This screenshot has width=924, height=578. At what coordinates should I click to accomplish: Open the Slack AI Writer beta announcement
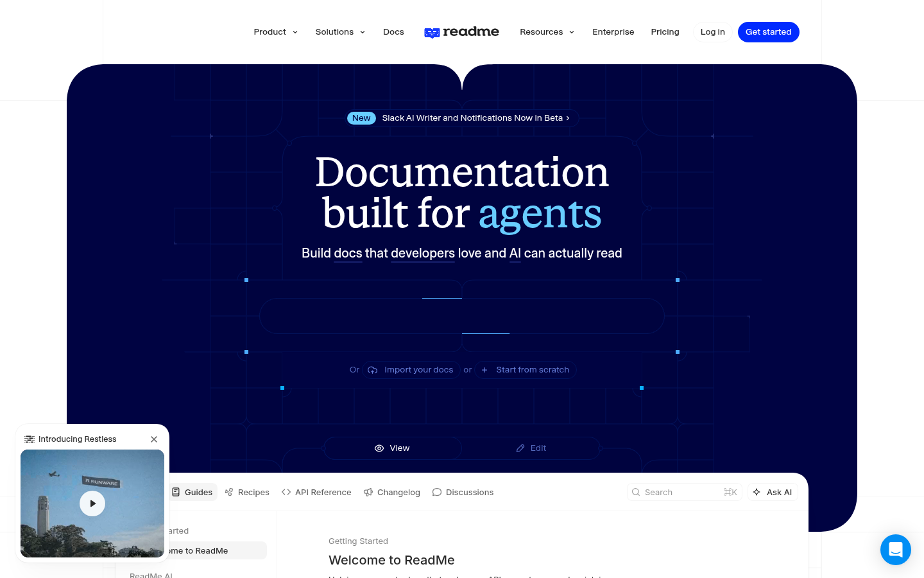click(462, 118)
